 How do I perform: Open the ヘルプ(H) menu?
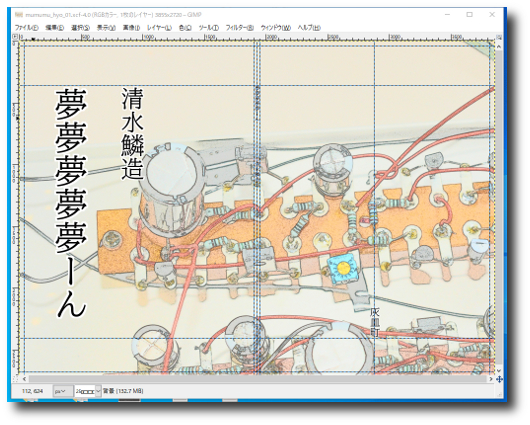pyautogui.click(x=309, y=28)
